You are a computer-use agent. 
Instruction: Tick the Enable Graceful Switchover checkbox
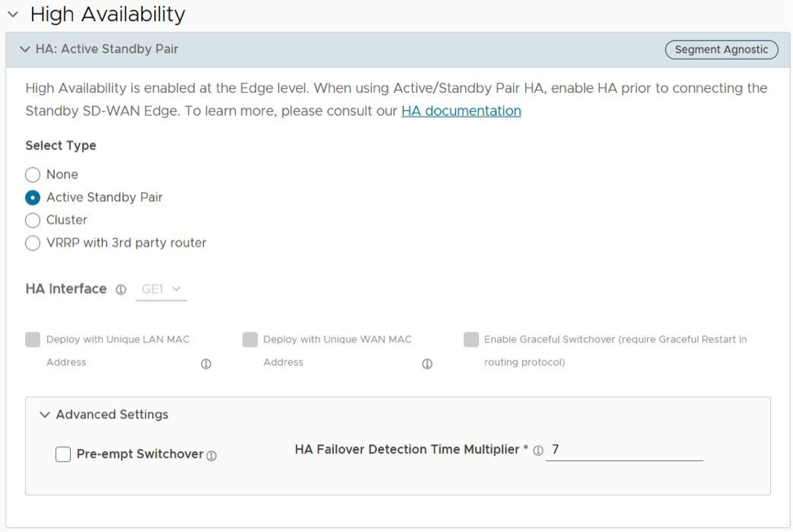[471, 340]
